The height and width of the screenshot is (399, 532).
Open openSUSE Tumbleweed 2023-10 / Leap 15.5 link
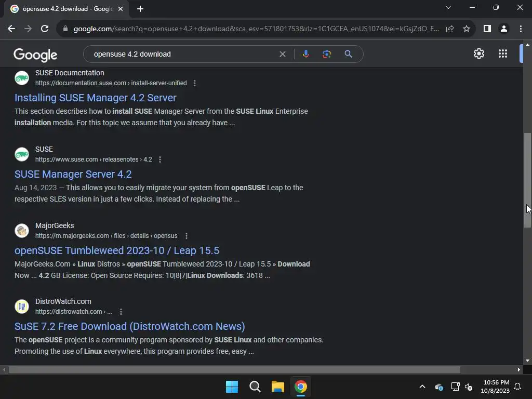117,250
